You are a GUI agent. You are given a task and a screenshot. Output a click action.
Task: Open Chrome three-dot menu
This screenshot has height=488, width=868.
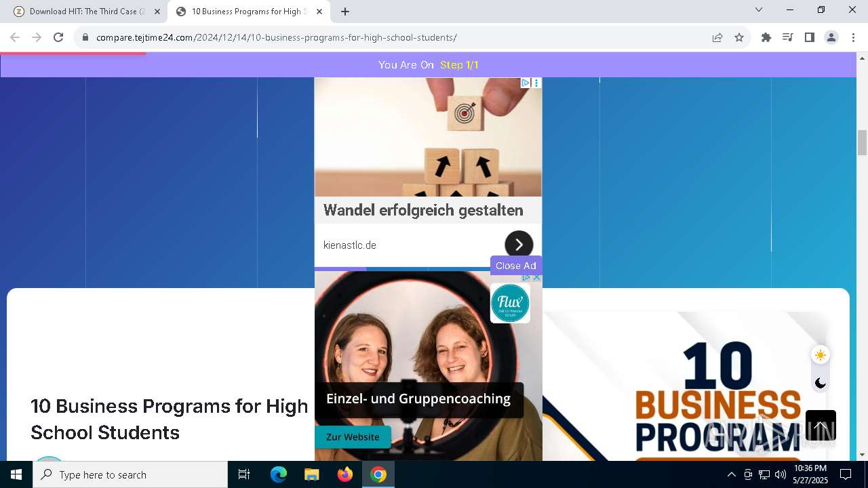click(853, 37)
